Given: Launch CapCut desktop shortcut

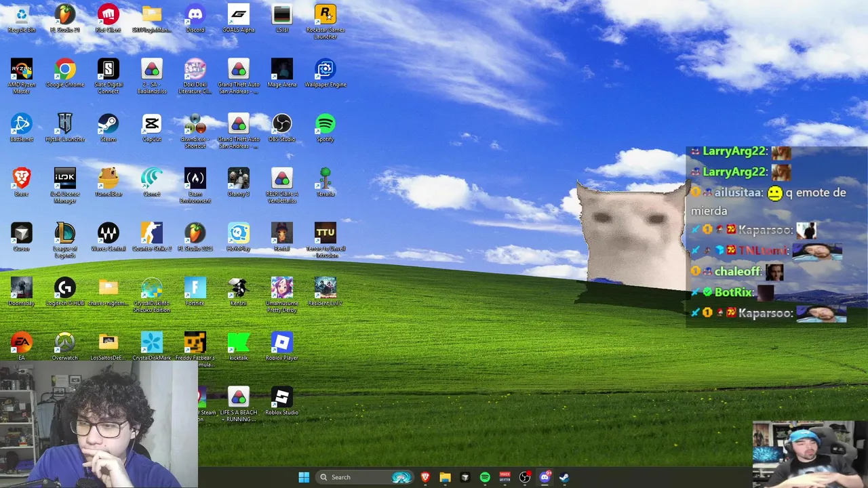Looking at the screenshot, I should point(152,128).
